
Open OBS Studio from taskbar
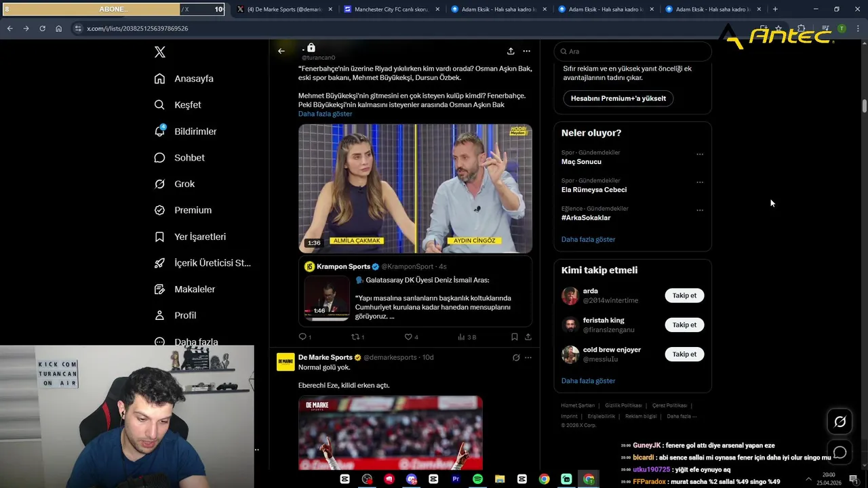[x=367, y=479]
